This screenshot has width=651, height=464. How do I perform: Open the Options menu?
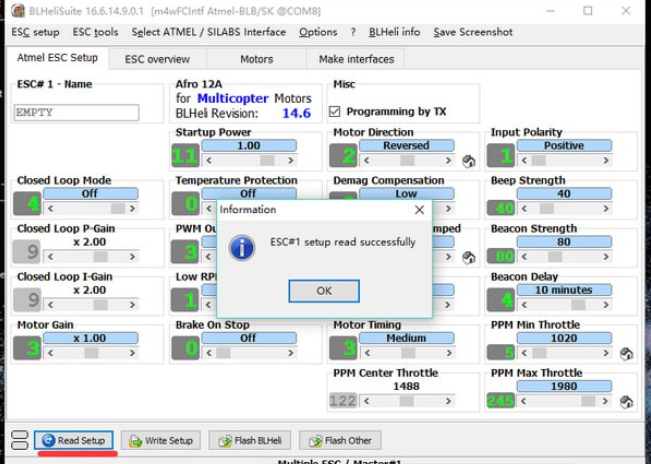tap(318, 32)
